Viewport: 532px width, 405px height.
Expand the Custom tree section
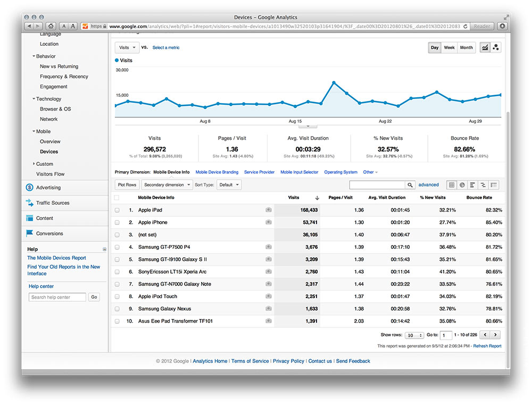click(34, 164)
